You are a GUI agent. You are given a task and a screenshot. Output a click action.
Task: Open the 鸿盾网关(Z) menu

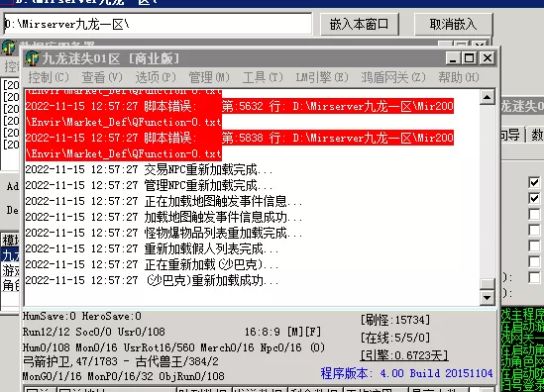[x=392, y=77]
